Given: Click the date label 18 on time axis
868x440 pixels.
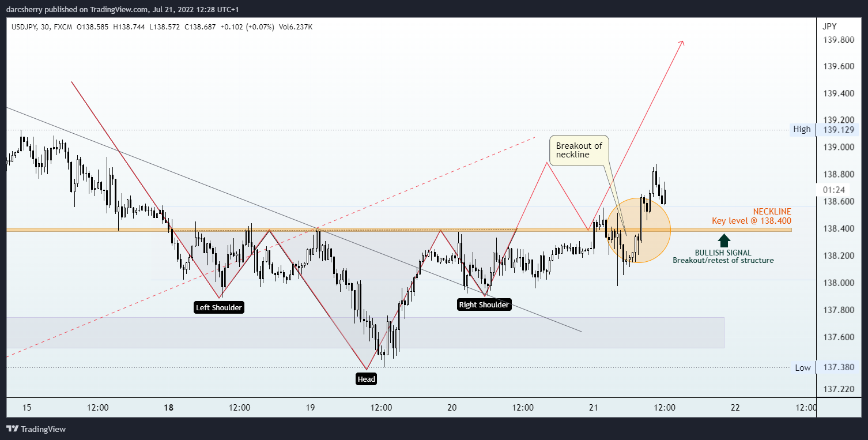Looking at the screenshot, I should pos(168,408).
